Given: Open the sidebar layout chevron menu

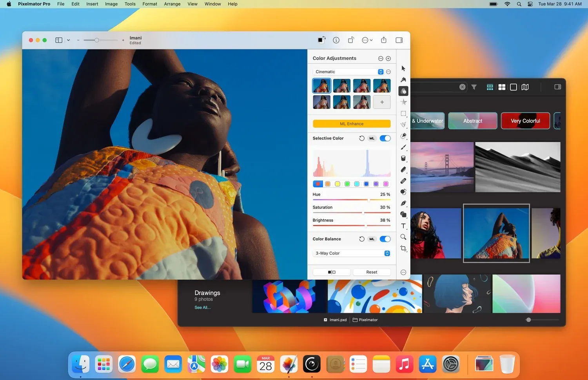Looking at the screenshot, I should click(x=68, y=40).
